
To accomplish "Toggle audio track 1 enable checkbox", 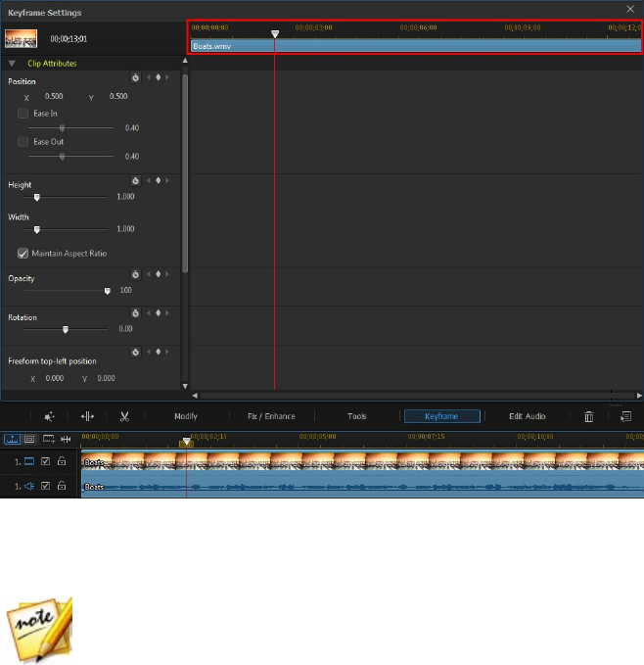I will pos(45,486).
